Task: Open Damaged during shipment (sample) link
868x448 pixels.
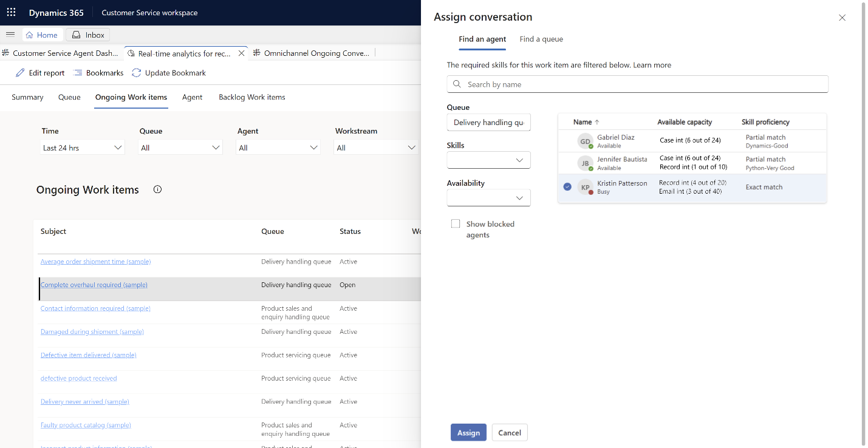Action: (92, 331)
